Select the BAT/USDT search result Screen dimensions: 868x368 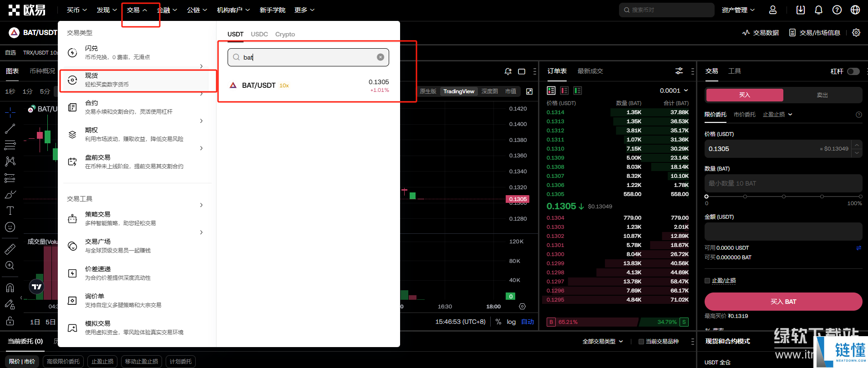(309, 86)
